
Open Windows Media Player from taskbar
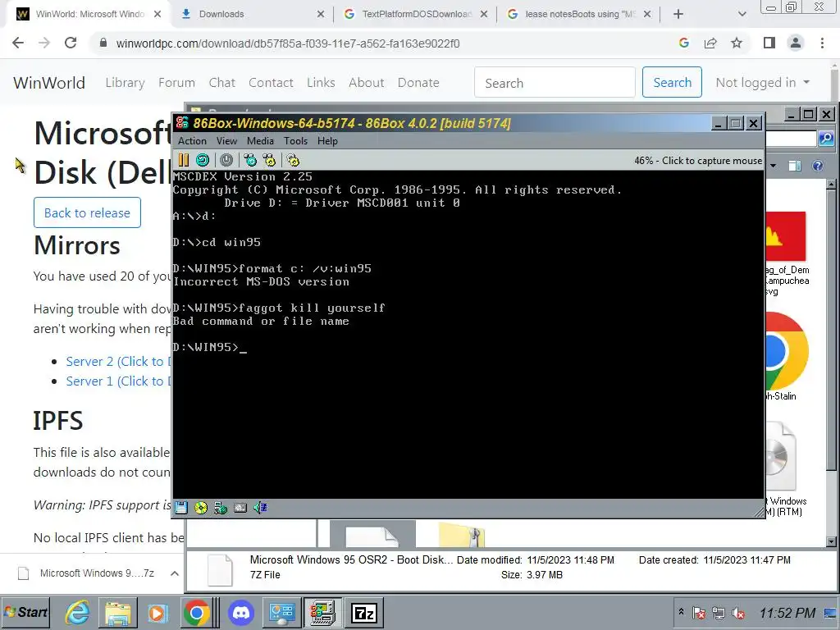coord(157,612)
